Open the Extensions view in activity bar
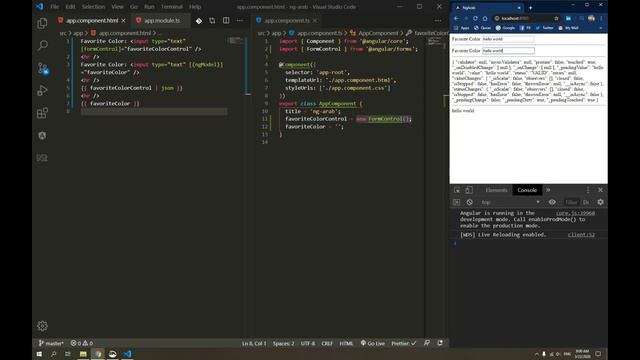The image size is (640, 360). [x=42, y=113]
